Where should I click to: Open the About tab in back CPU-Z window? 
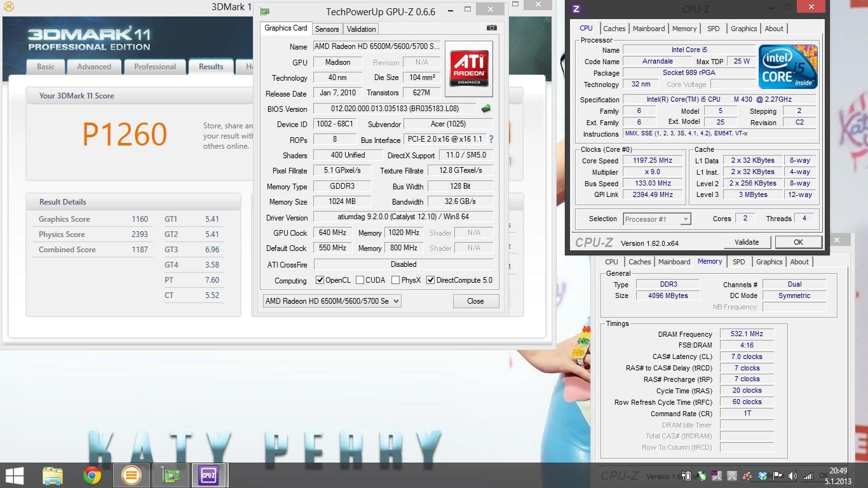coord(799,262)
